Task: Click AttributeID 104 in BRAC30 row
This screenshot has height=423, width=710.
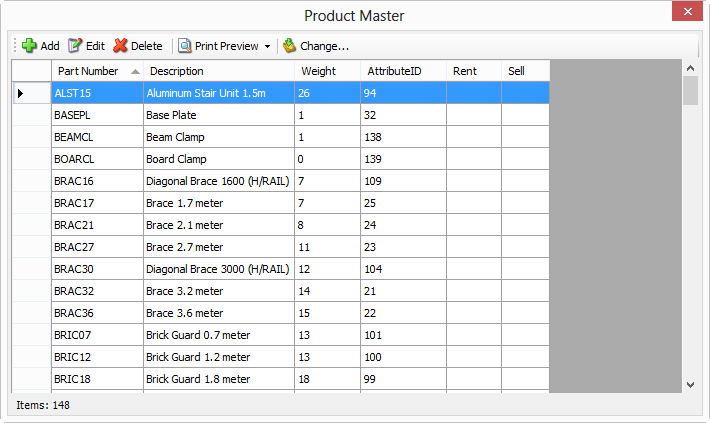Action: [404, 269]
